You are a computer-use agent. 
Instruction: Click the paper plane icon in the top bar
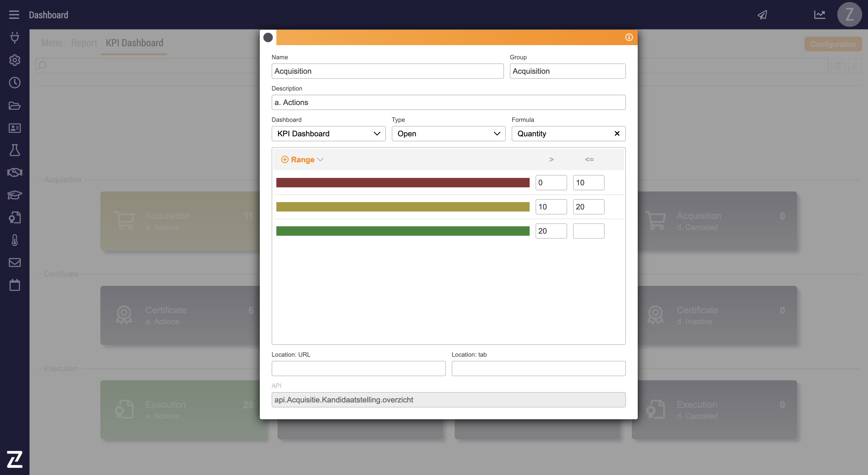point(763,15)
